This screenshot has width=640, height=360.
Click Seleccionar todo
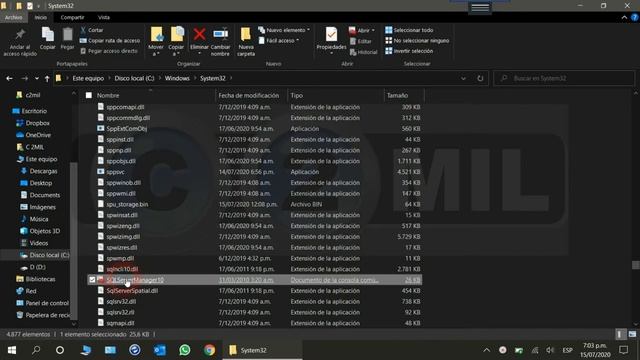409,30
